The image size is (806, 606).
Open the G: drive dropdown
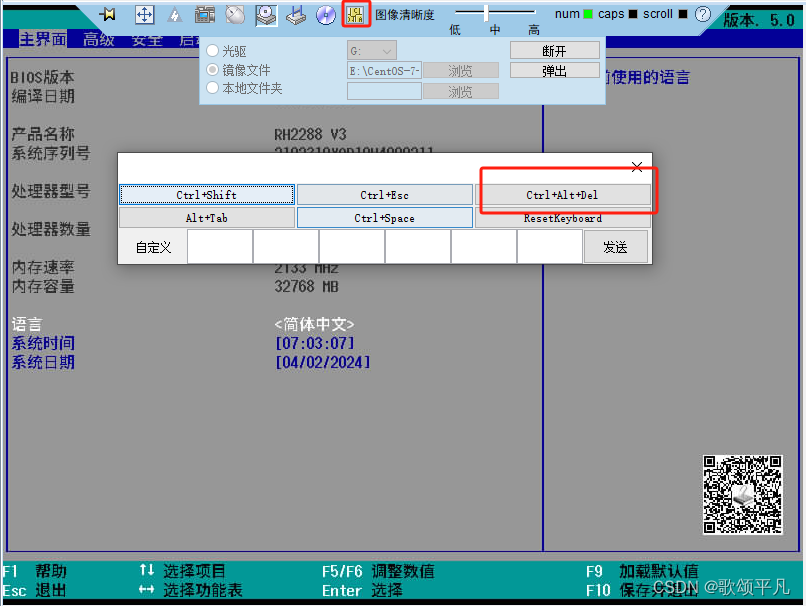point(372,50)
